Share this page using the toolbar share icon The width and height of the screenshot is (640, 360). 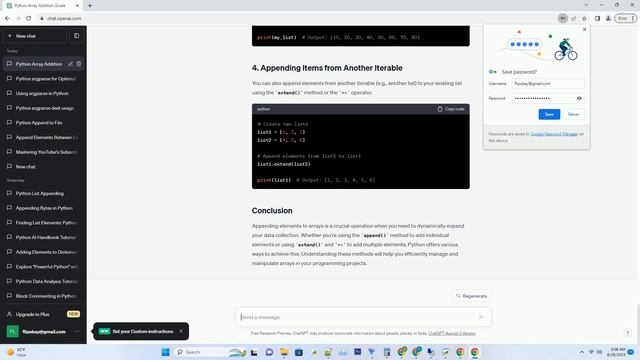point(573,18)
